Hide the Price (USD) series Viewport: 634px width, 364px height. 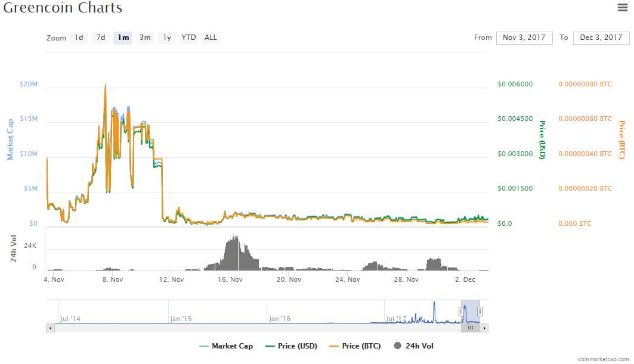pyautogui.click(x=291, y=346)
